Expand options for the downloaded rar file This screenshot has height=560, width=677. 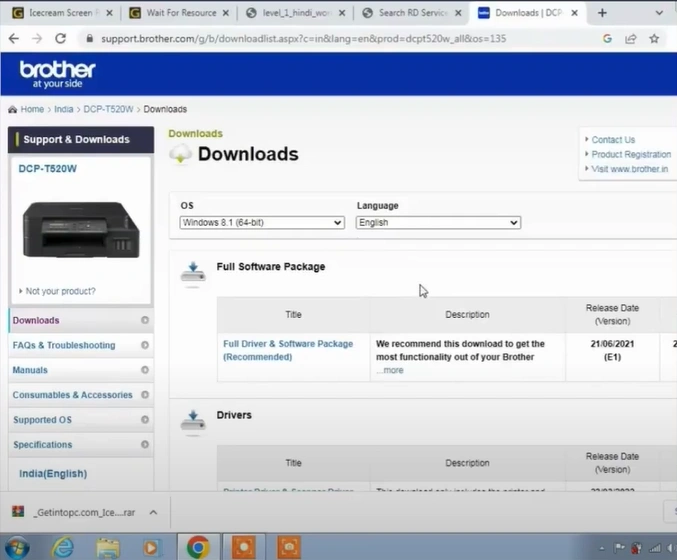click(153, 512)
